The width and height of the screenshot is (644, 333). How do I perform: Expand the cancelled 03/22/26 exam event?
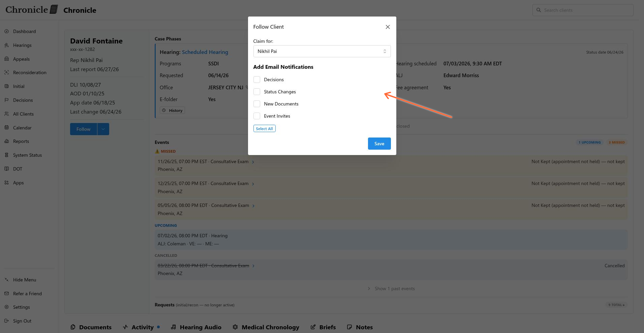pos(253,266)
